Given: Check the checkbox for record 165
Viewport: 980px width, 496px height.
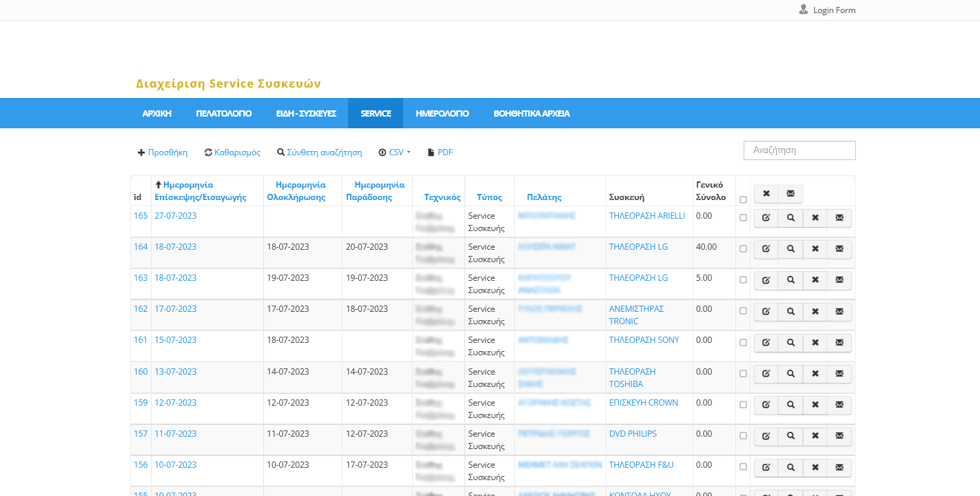Looking at the screenshot, I should (x=743, y=218).
